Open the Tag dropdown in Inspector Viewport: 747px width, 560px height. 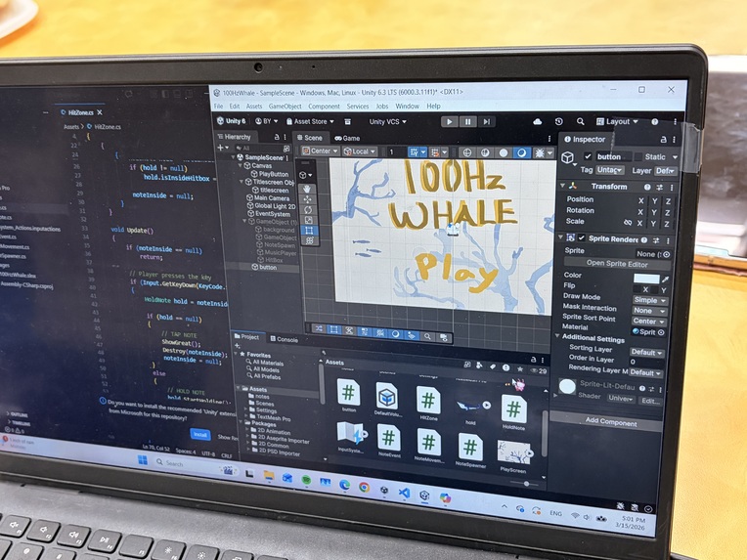(610, 170)
